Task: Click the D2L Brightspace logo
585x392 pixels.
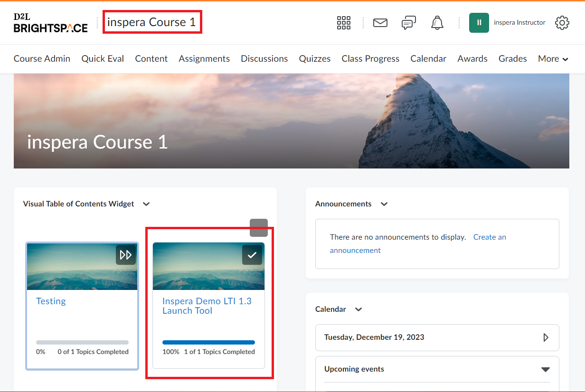Action: tap(50, 23)
